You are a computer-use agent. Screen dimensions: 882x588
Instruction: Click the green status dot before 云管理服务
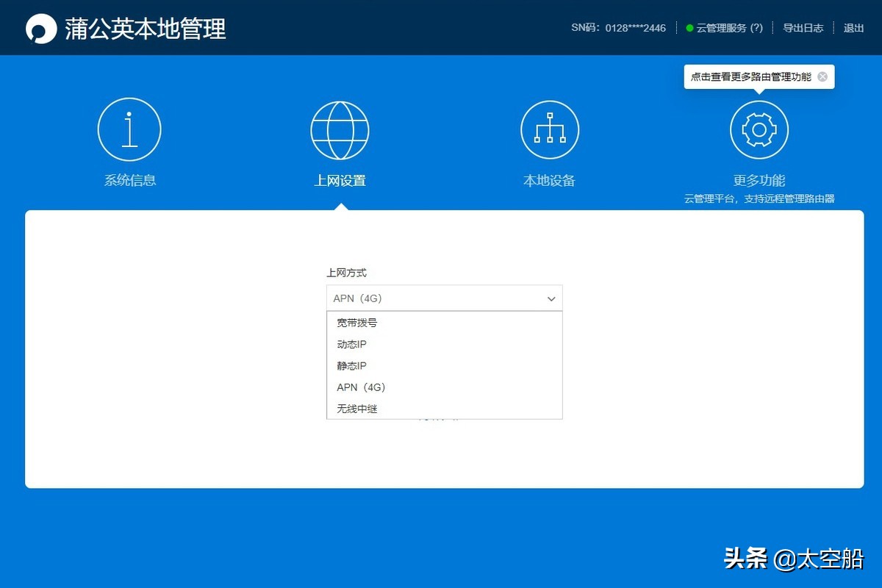pyautogui.click(x=689, y=28)
